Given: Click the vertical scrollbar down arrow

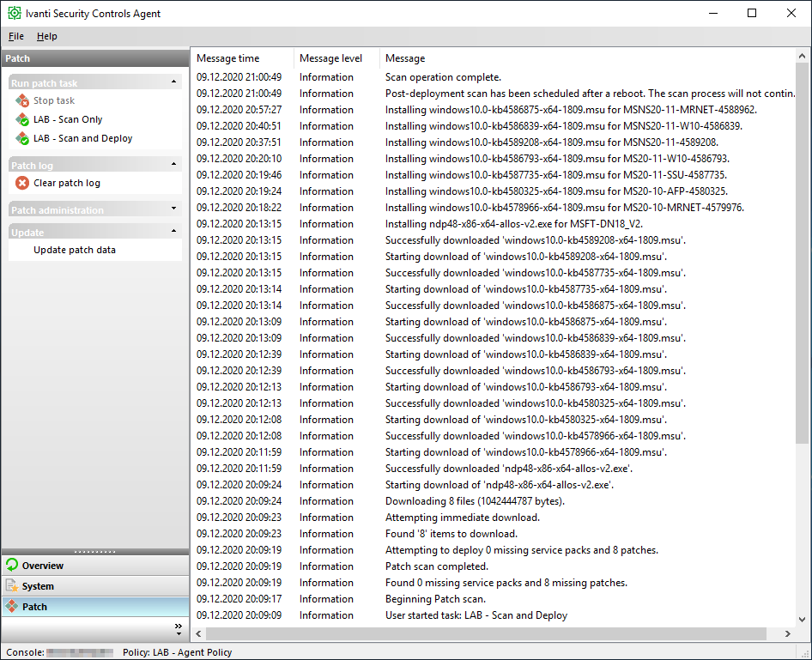Looking at the screenshot, I should click(x=802, y=619).
